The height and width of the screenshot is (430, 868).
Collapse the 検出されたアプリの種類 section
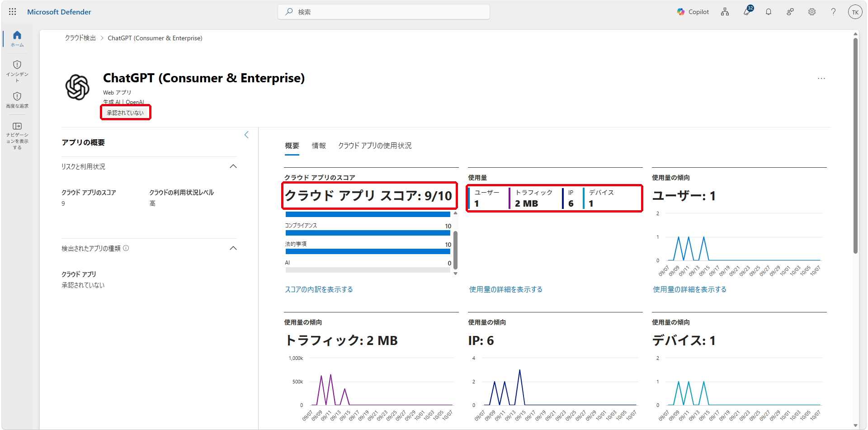[x=233, y=248]
